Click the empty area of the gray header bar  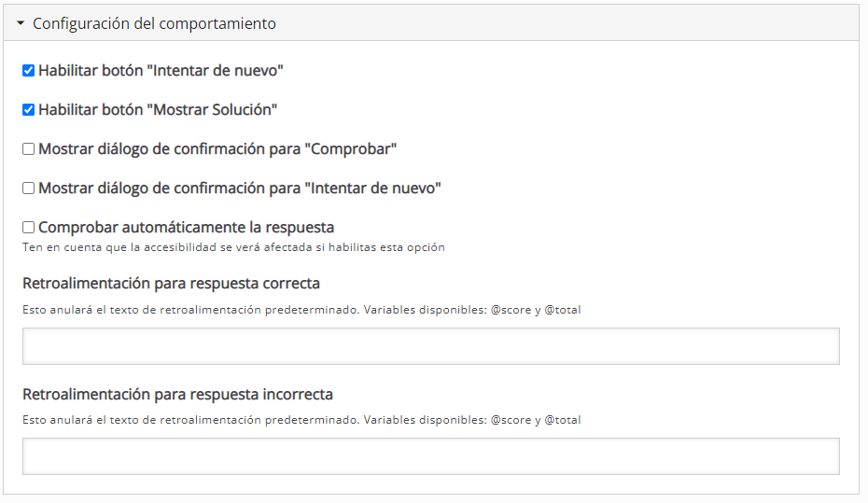click(x=560, y=23)
